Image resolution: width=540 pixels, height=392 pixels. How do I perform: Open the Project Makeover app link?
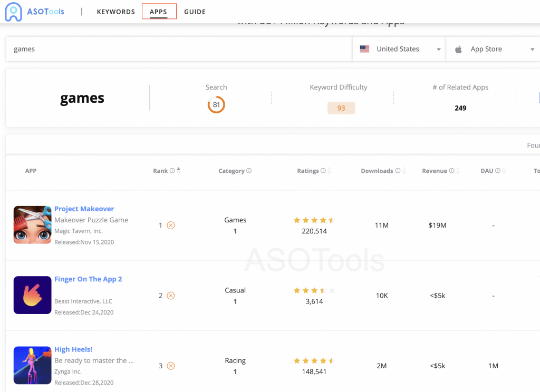(x=84, y=209)
